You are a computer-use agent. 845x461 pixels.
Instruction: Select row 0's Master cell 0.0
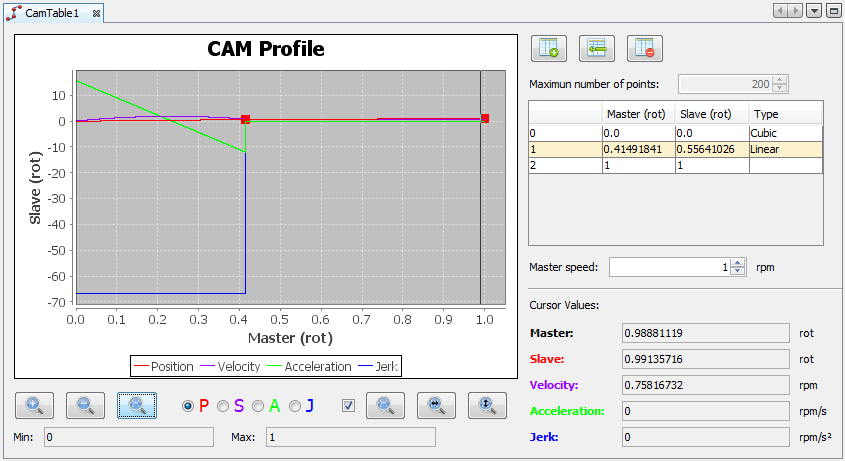[639, 133]
